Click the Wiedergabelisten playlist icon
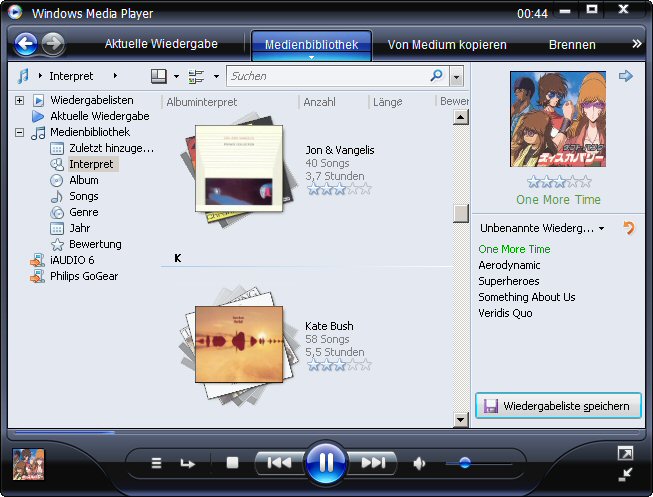Screen dimensions: 653x497 38,100
